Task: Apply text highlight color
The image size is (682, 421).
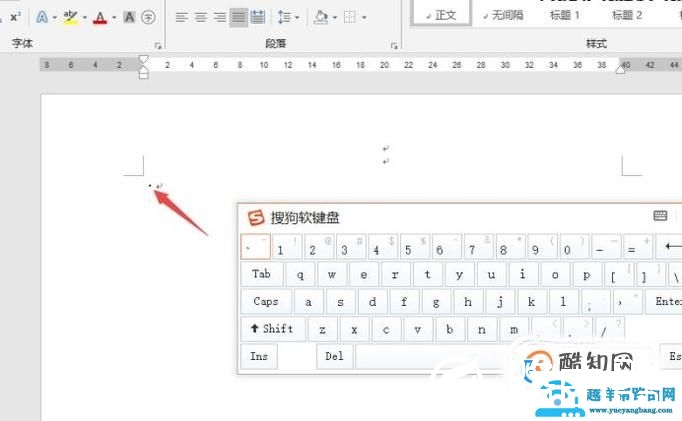Action: pyautogui.click(x=70, y=17)
